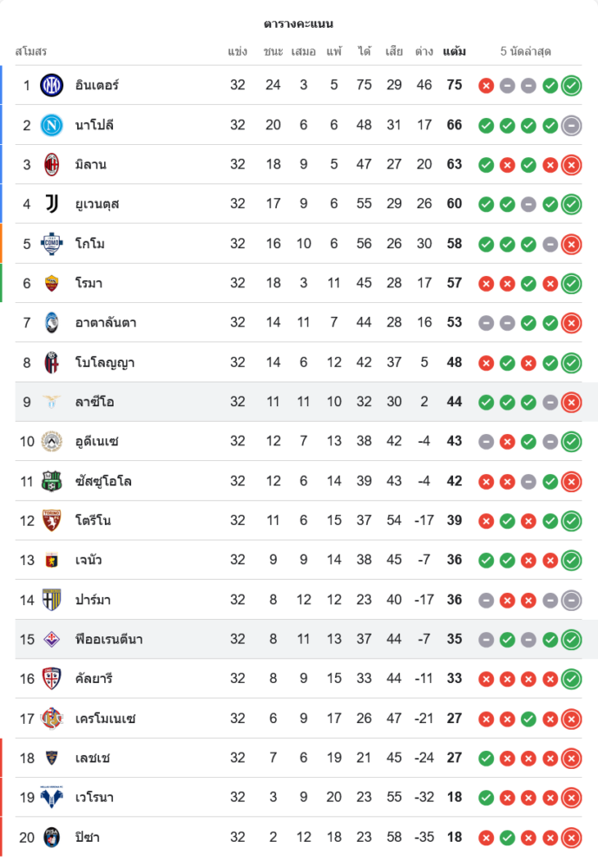This screenshot has height=868, width=598.
Task: Click the แต้ม points column header
Action: [x=454, y=51]
